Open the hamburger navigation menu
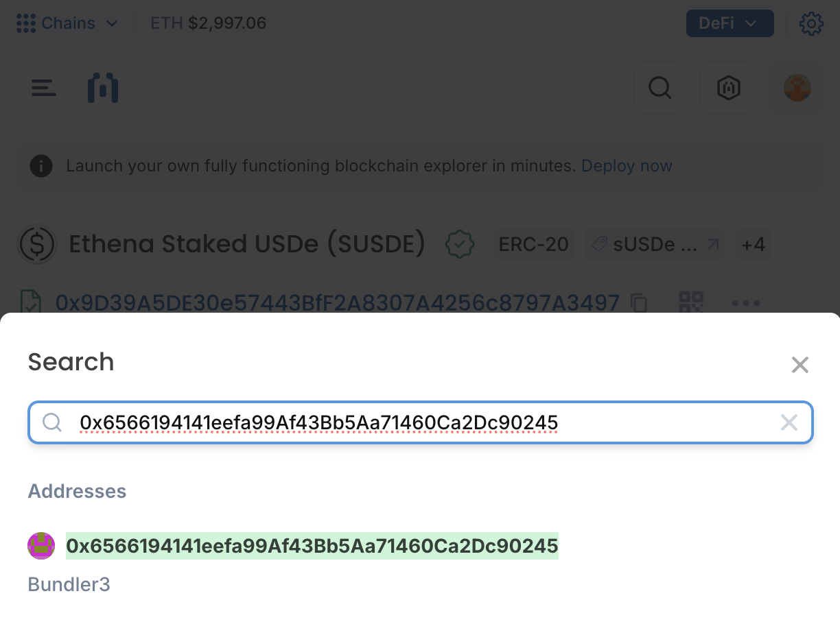The image size is (840, 635). (43, 88)
